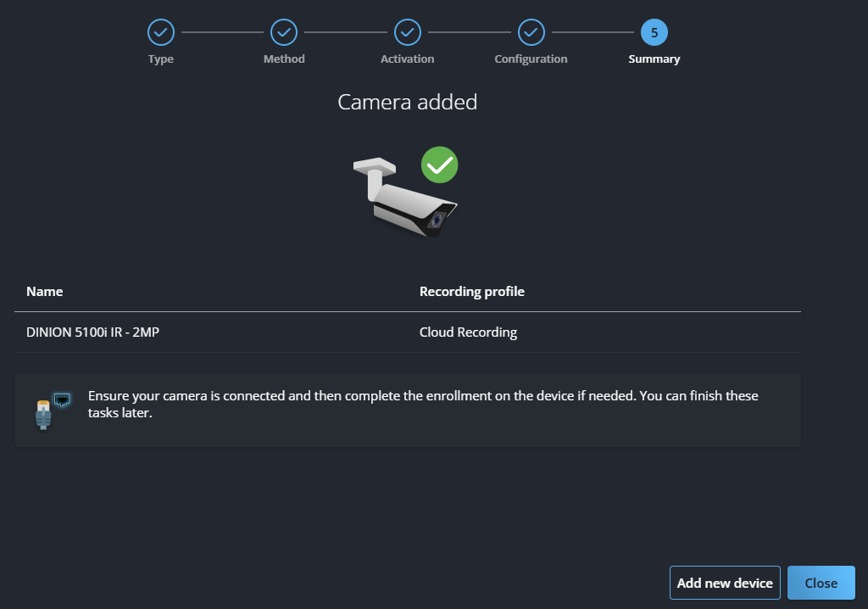Select the Type step label
This screenshot has height=609, width=868.
(x=160, y=59)
